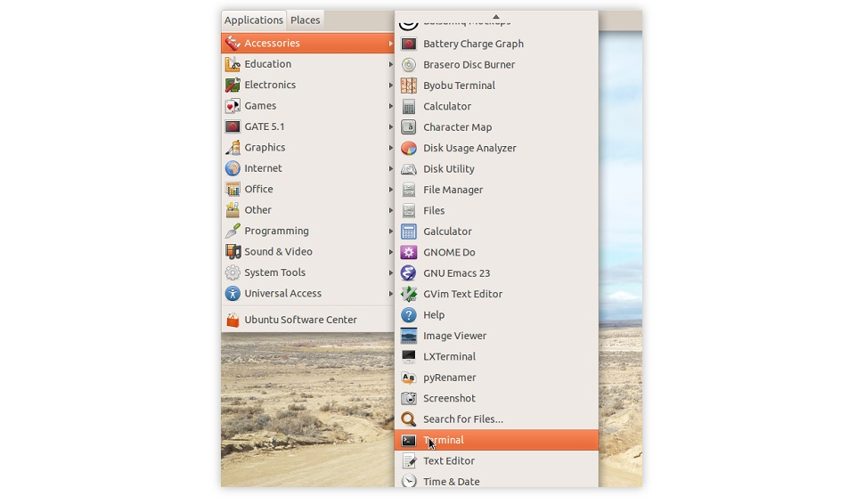The height and width of the screenshot is (504, 865).
Task: Click the gray Calculator icon above Character Map
Action: coord(409,107)
